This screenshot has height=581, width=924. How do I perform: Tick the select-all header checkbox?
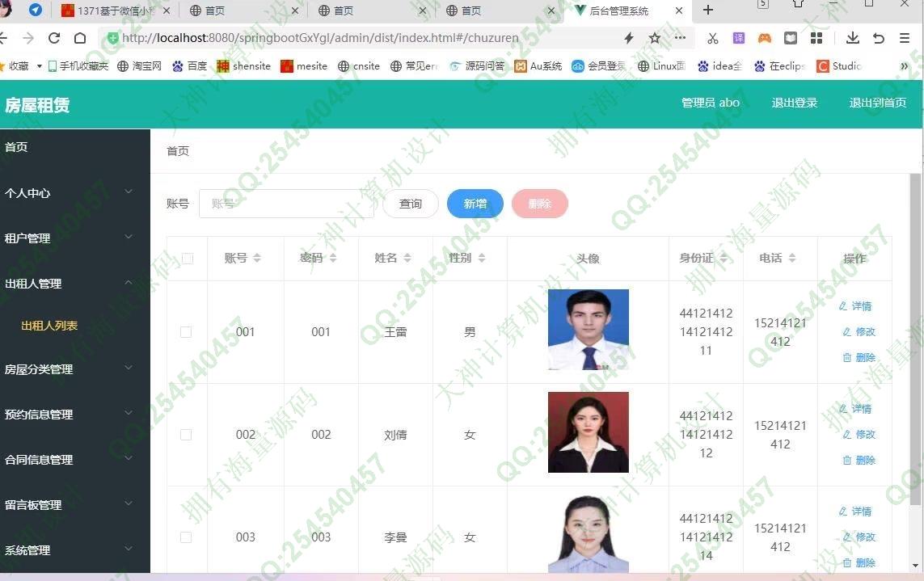pyautogui.click(x=188, y=259)
